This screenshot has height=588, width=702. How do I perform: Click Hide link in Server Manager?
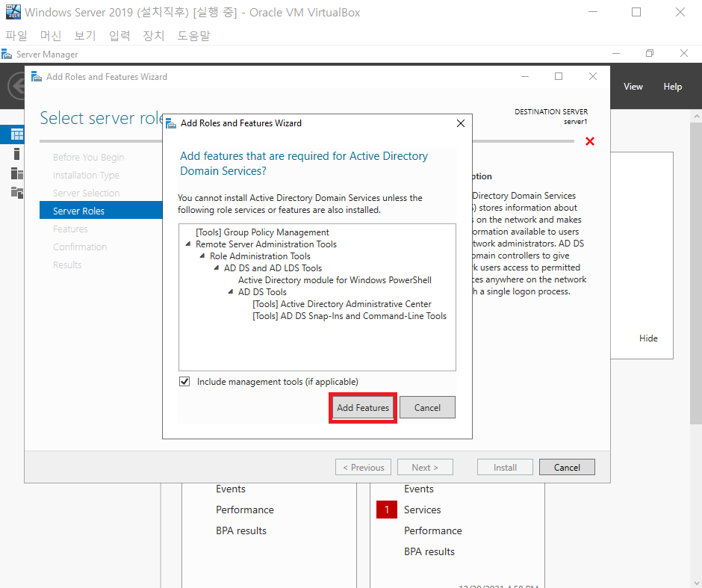point(648,338)
